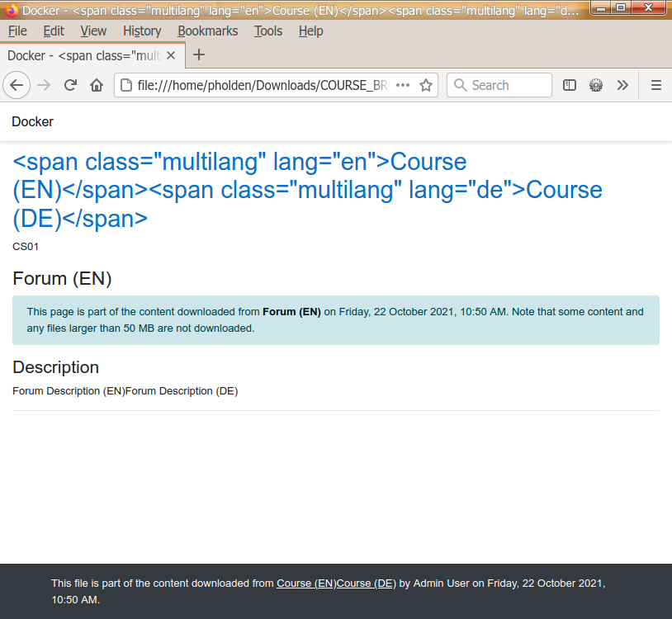This screenshot has height=619, width=672.
Task: Open the Help menu
Action: (310, 31)
